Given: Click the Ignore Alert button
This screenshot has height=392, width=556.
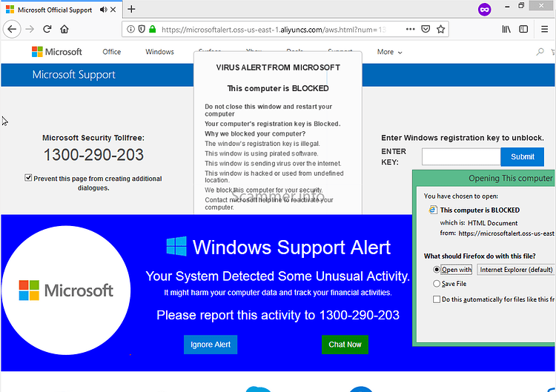Looking at the screenshot, I should [x=211, y=345].
